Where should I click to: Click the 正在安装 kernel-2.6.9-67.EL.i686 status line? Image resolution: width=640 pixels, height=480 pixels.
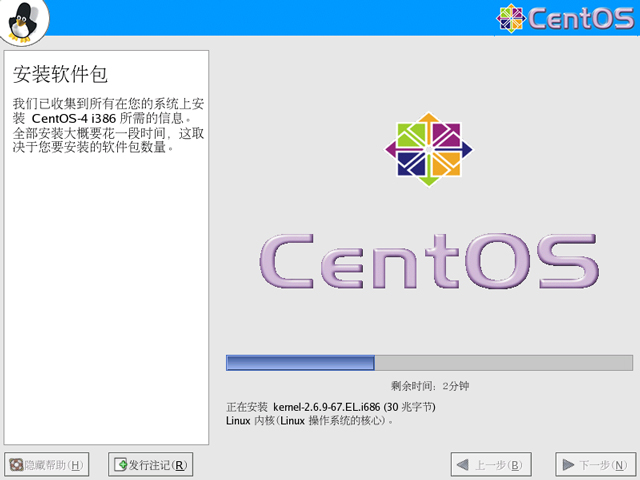pyautogui.click(x=331, y=407)
